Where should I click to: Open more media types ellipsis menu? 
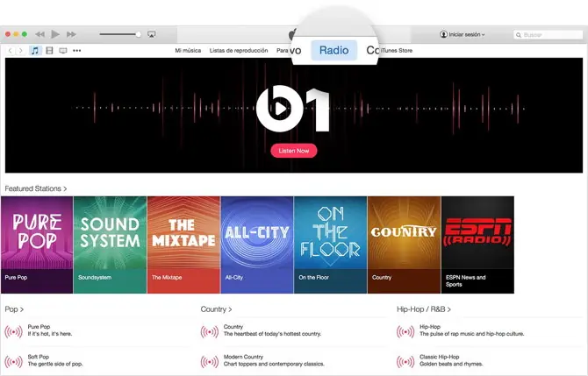point(77,51)
